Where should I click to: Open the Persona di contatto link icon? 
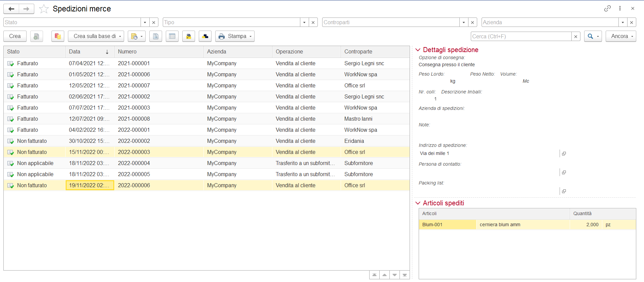click(x=564, y=172)
